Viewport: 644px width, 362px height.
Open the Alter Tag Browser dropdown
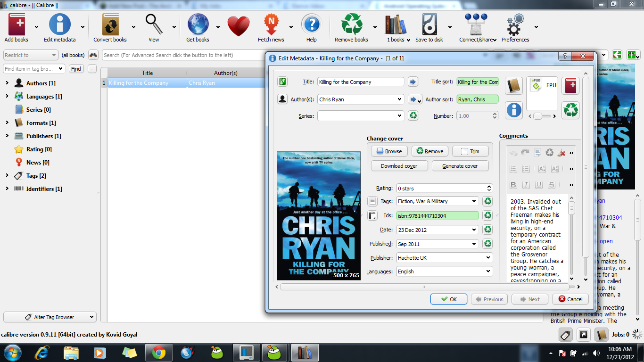50,317
